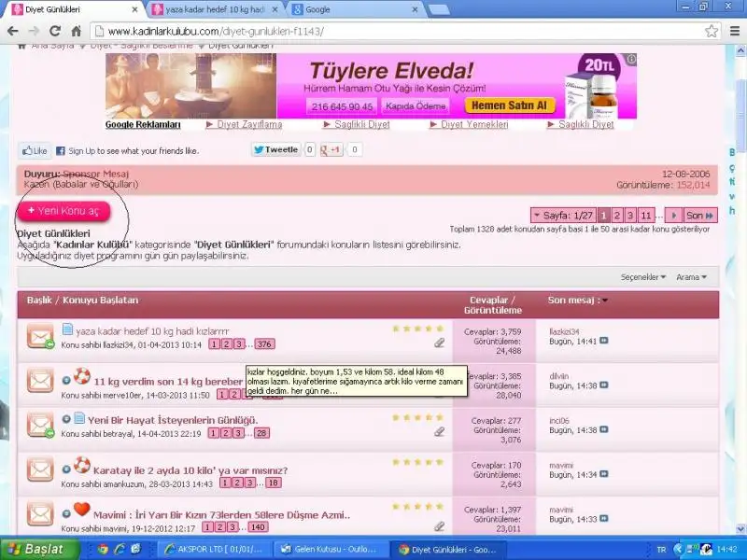Open the Sayfa: 1/27 page dropdown
Screen dimensions: 747x560
(563, 216)
